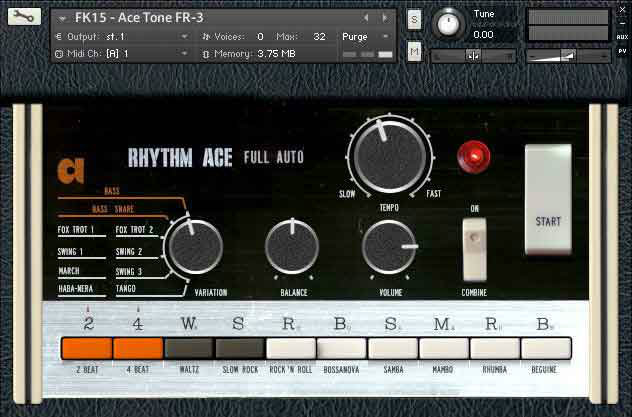
Task: Select the SAMBA rhythm key
Action: pyautogui.click(x=393, y=348)
